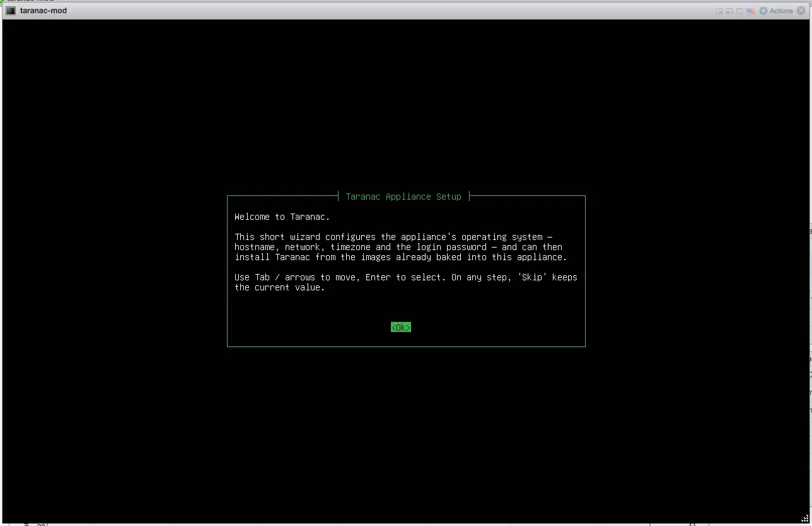Close the taranac-mod console window
The width and height of the screenshot is (812, 526).
tap(801, 11)
